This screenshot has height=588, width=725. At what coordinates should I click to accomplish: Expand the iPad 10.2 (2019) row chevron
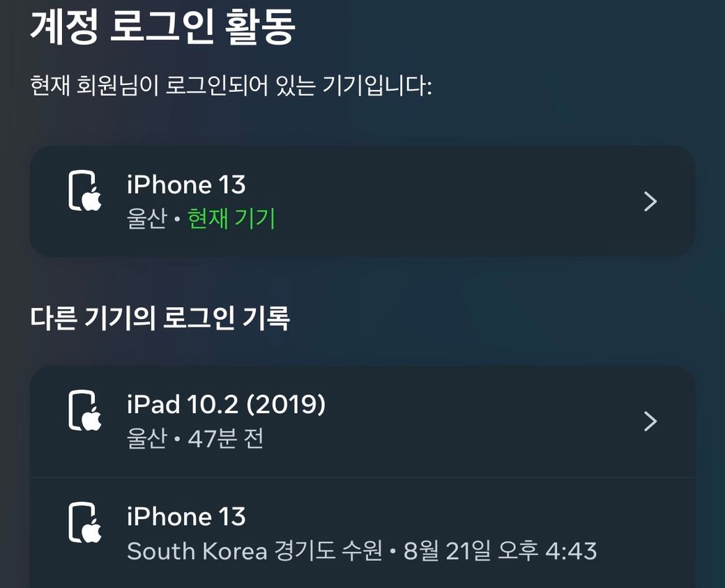click(650, 421)
